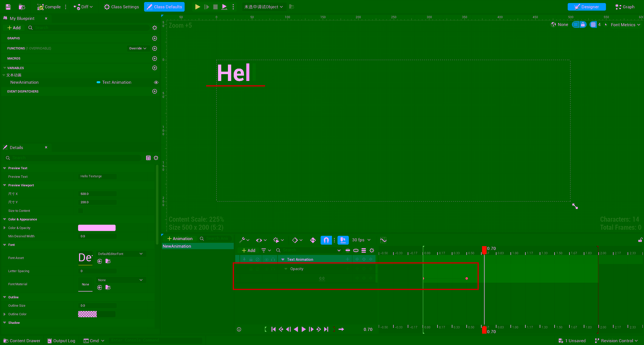Viewport: 644px width, 345px height.
Task: Toggle auto-key diamond key icon
Action: [313, 240]
